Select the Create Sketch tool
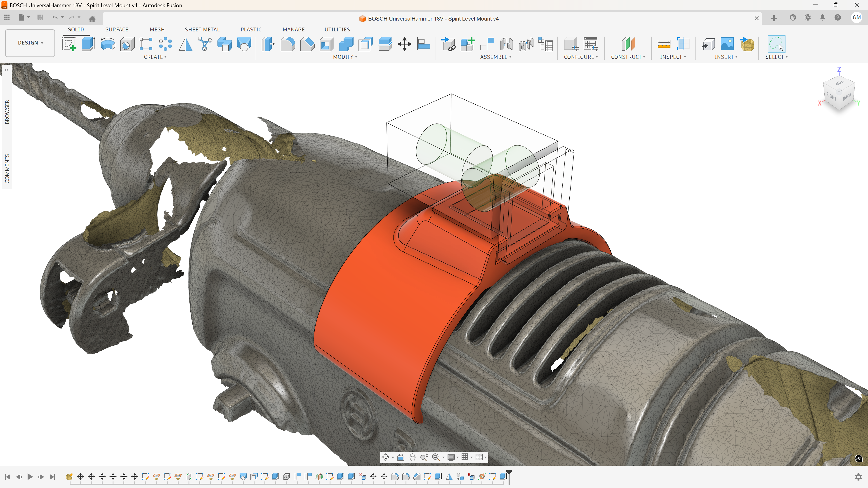The height and width of the screenshot is (488, 868). point(69,44)
